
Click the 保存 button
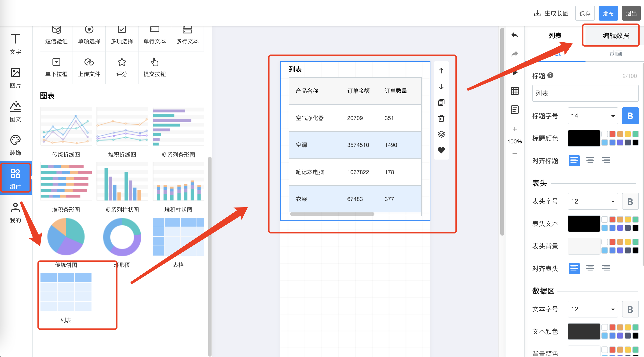pos(585,13)
